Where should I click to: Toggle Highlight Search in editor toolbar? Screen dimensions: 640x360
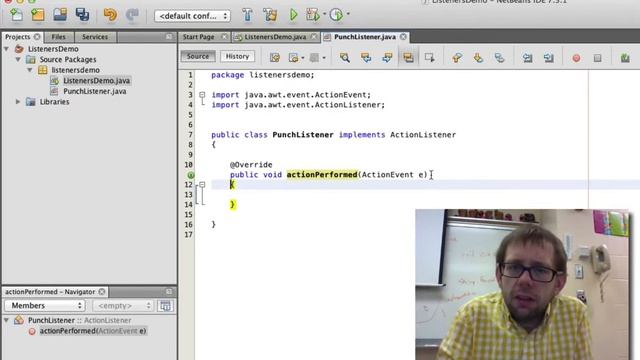click(x=408, y=58)
